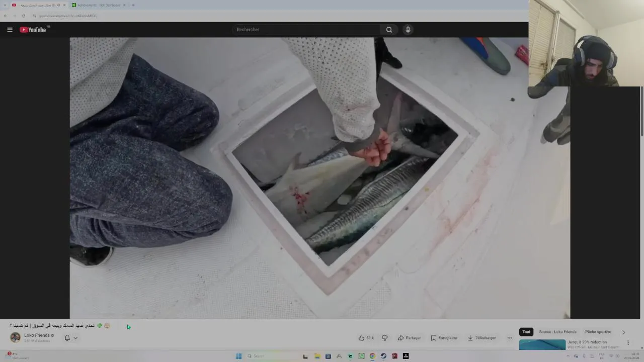Share the video using Partager
Viewport: 644px width, 362px height.
pyautogui.click(x=409, y=338)
